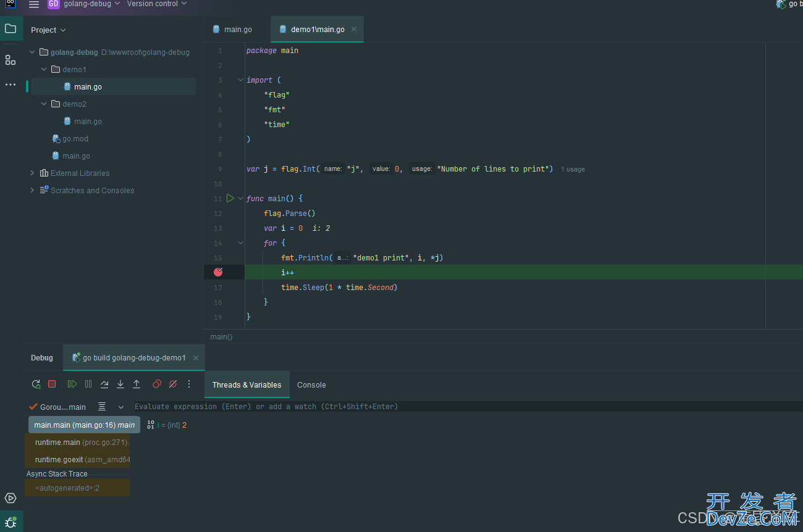Step into the function
This screenshot has height=532, width=803.
[x=120, y=384]
